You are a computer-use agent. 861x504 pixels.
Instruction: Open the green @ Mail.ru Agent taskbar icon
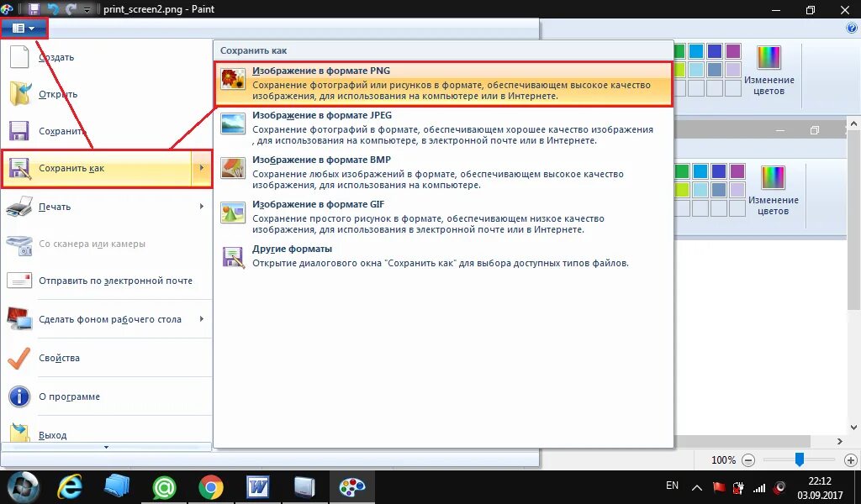click(x=164, y=487)
